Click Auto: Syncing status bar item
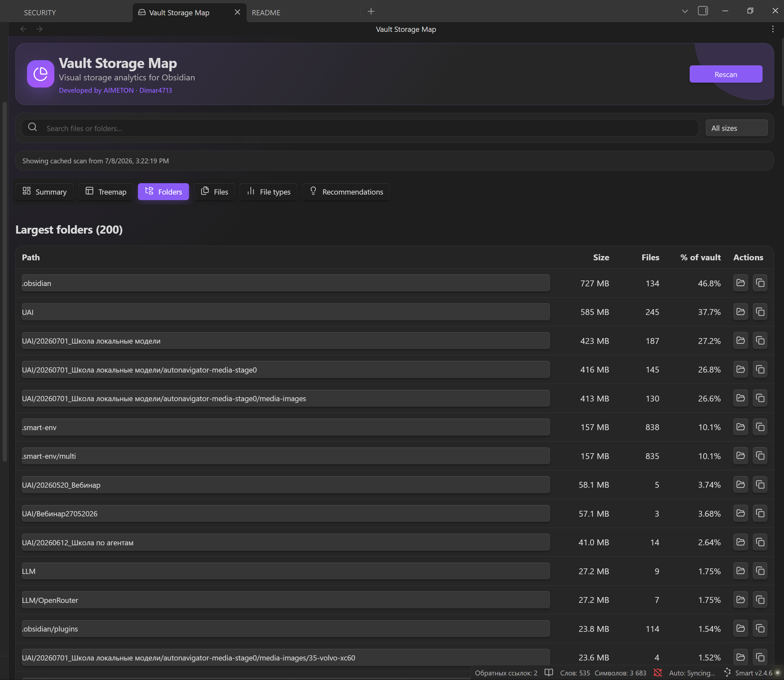Viewport: 784px width, 680px height. [x=692, y=673]
